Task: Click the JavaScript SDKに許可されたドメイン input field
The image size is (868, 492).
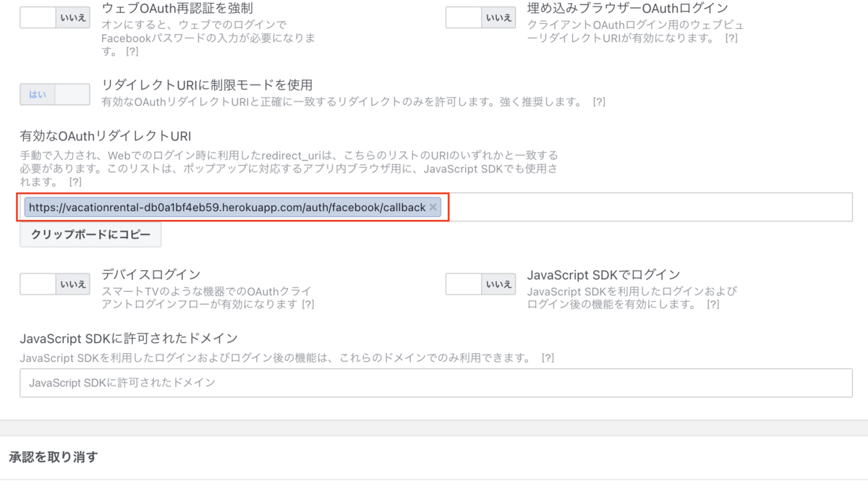Action: [x=436, y=383]
